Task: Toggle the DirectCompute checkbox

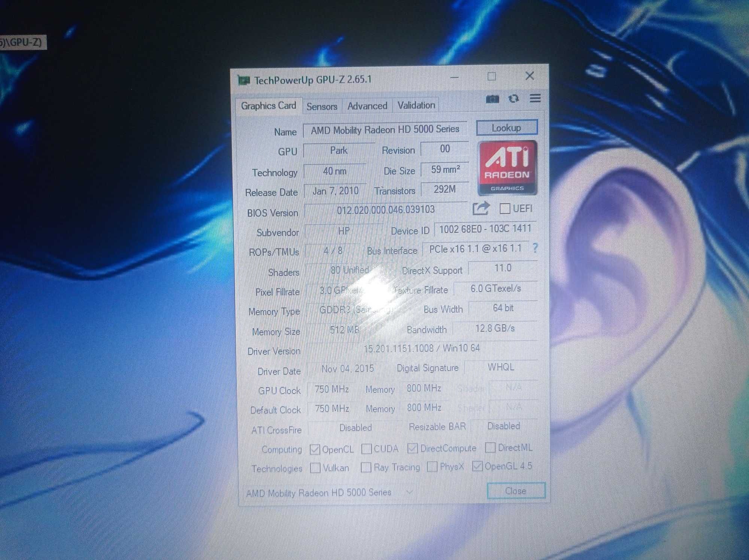Action: pos(413,448)
